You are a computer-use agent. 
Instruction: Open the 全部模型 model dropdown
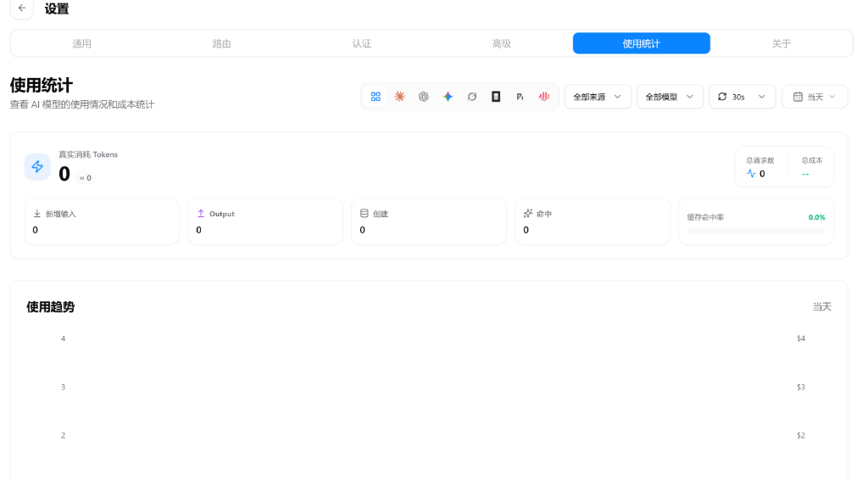tap(670, 97)
